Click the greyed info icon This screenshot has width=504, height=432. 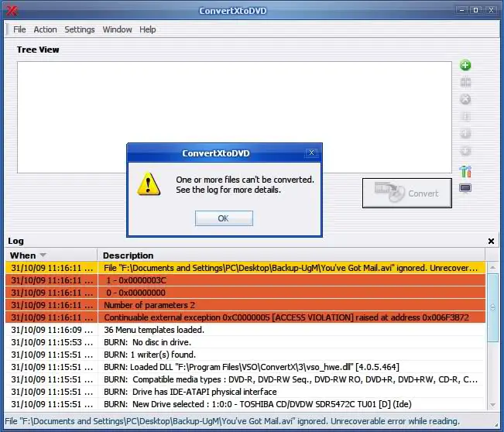(465, 116)
